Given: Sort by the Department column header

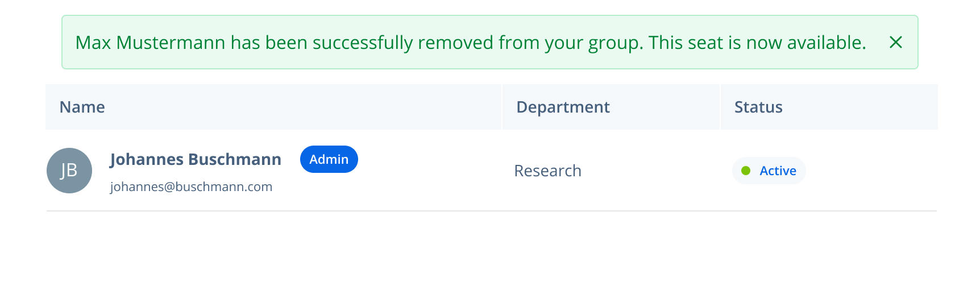Looking at the screenshot, I should click(x=563, y=107).
